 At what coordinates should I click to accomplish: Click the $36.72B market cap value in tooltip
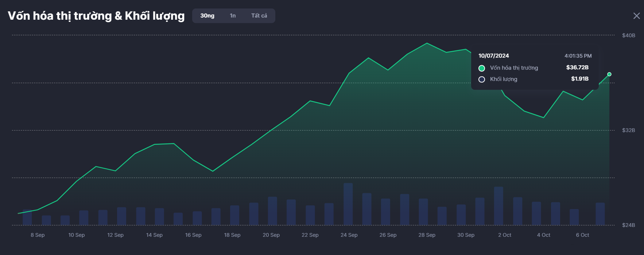pos(577,67)
